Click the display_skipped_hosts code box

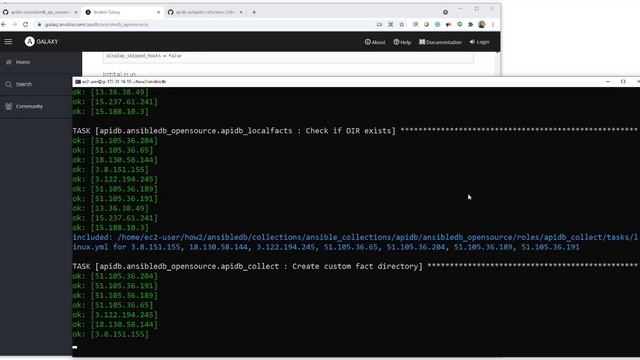[x=288, y=57]
